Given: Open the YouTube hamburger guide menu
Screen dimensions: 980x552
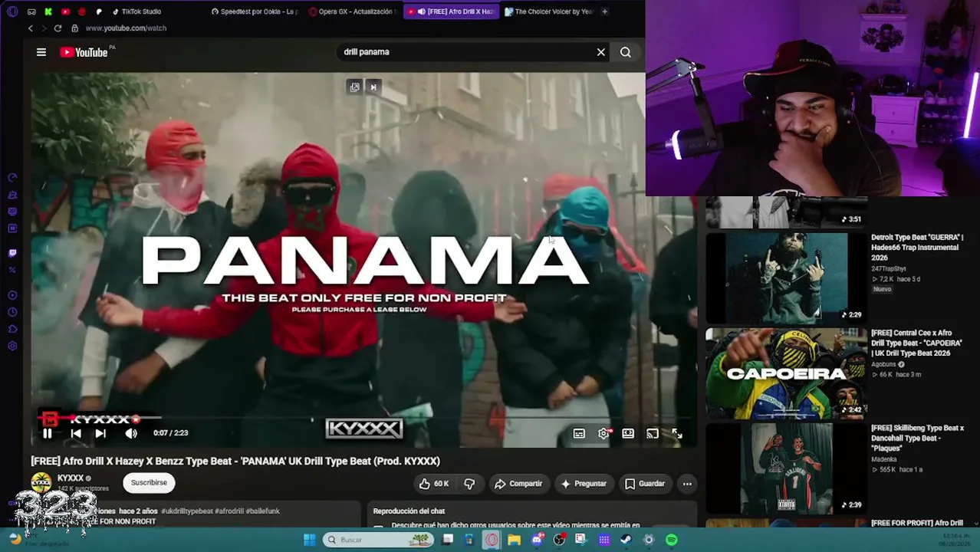Looking at the screenshot, I should [41, 52].
